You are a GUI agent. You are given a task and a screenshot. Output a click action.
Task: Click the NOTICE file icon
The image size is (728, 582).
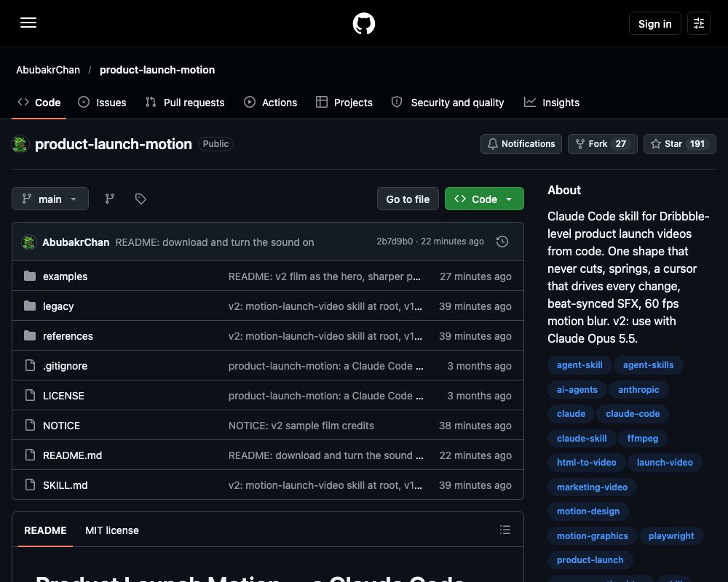(x=30, y=425)
